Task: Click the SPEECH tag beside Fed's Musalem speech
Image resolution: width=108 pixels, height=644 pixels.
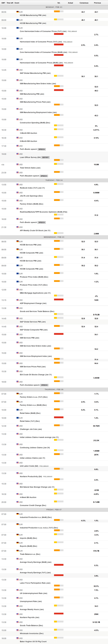Action: 44,176
